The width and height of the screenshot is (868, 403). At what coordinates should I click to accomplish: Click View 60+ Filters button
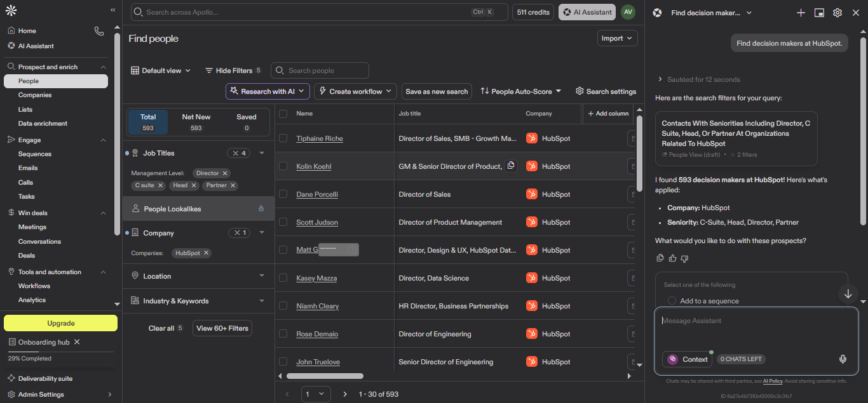click(x=222, y=328)
